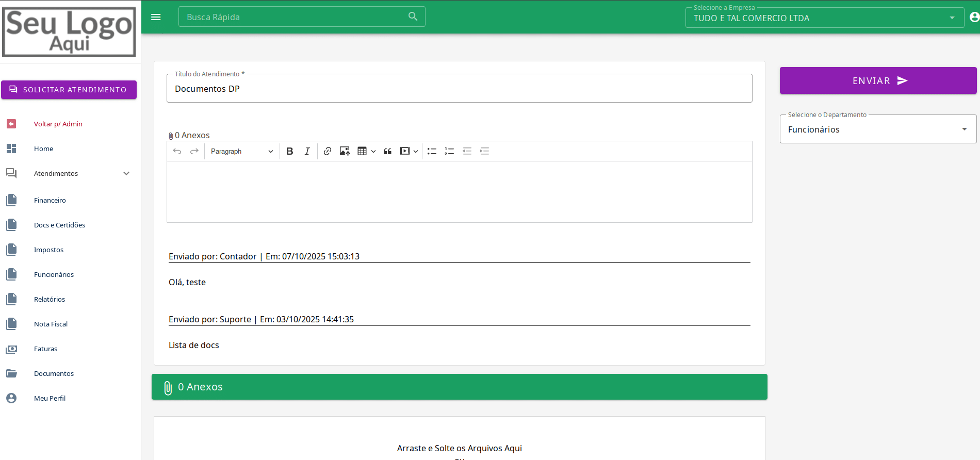Viewport: 980px width, 460px height.
Task: Increase indent in the editor
Action: coord(484,151)
